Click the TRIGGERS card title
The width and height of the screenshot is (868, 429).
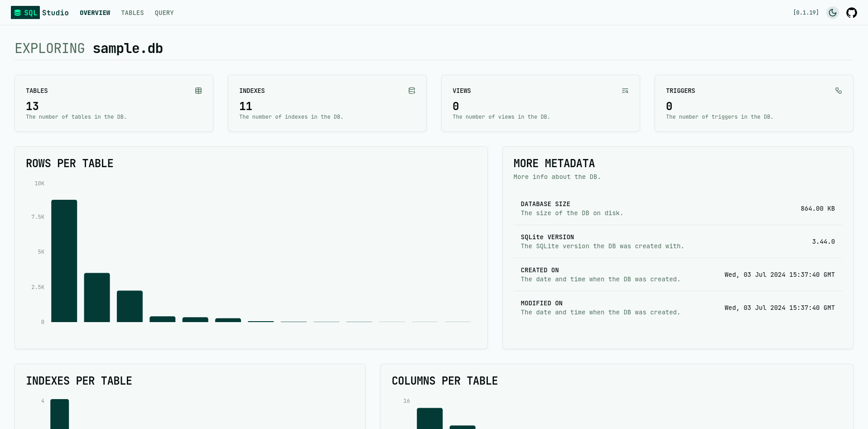coord(680,91)
